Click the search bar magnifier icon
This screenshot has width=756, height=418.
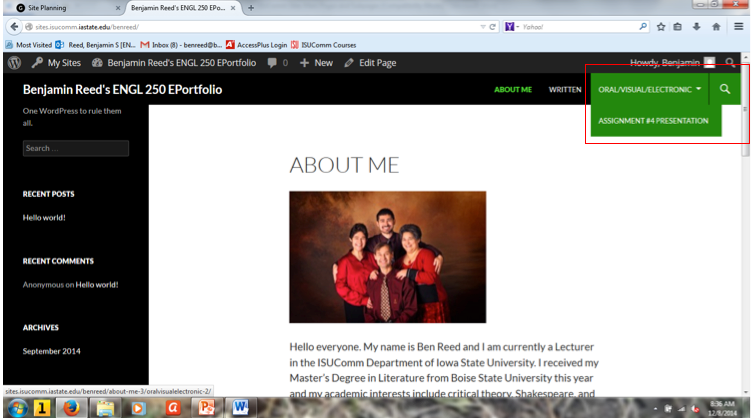click(643, 27)
